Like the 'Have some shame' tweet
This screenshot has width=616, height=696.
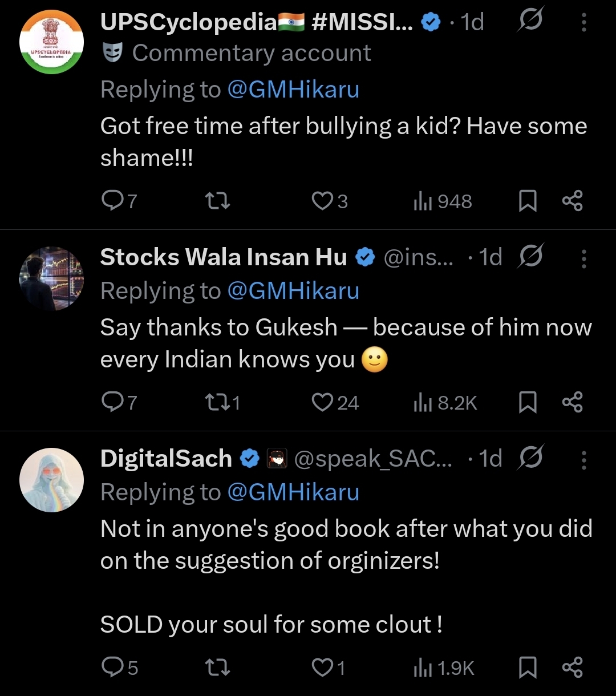click(322, 201)
